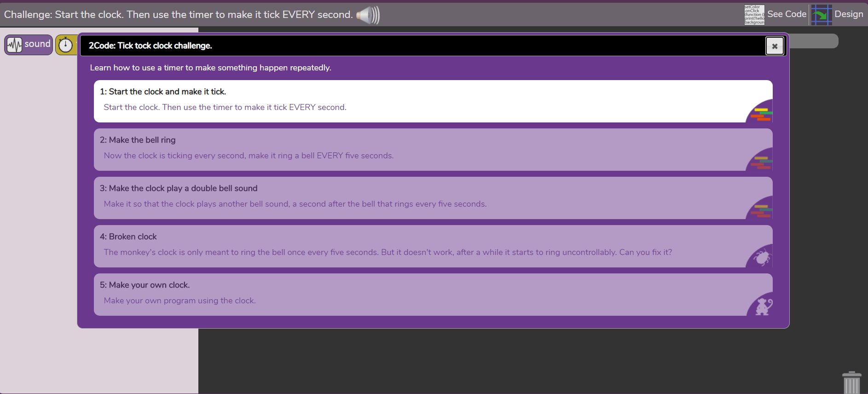Open challenge 5: Make your own clock
This screenshot has height=394, width=868.
coord(433,295)
